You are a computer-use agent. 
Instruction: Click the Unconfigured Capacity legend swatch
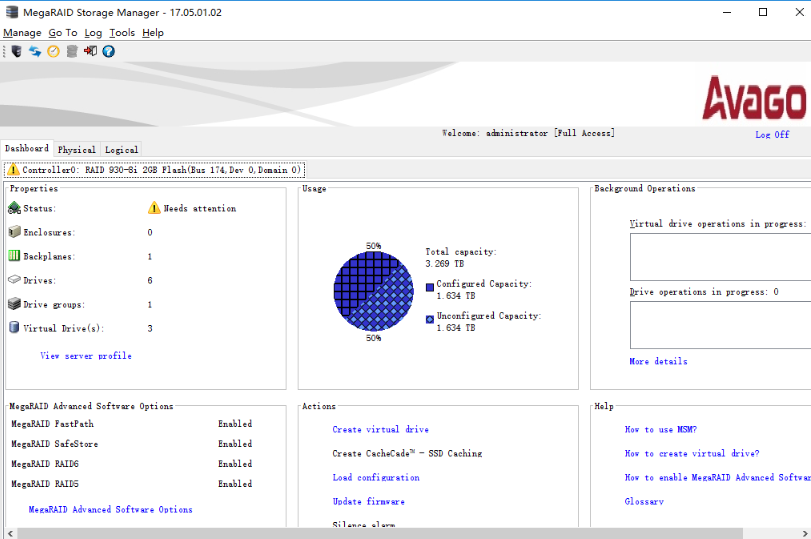point(430,320)
